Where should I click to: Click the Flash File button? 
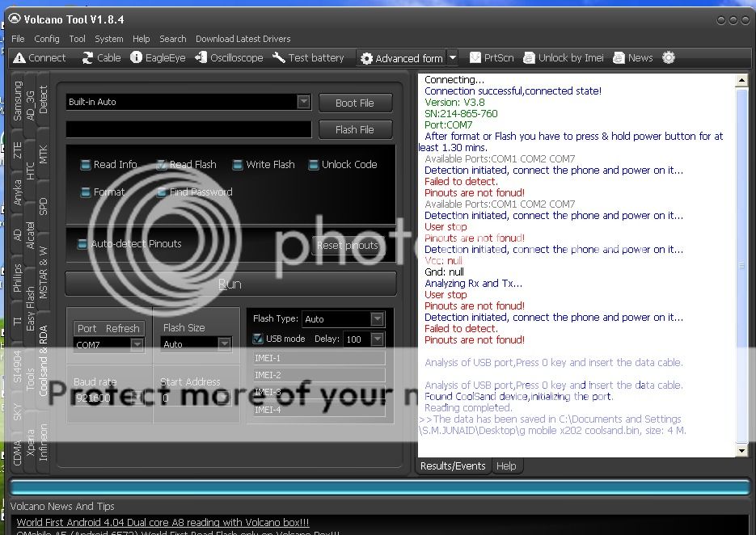pyautogui.click(x=355, y=129)
